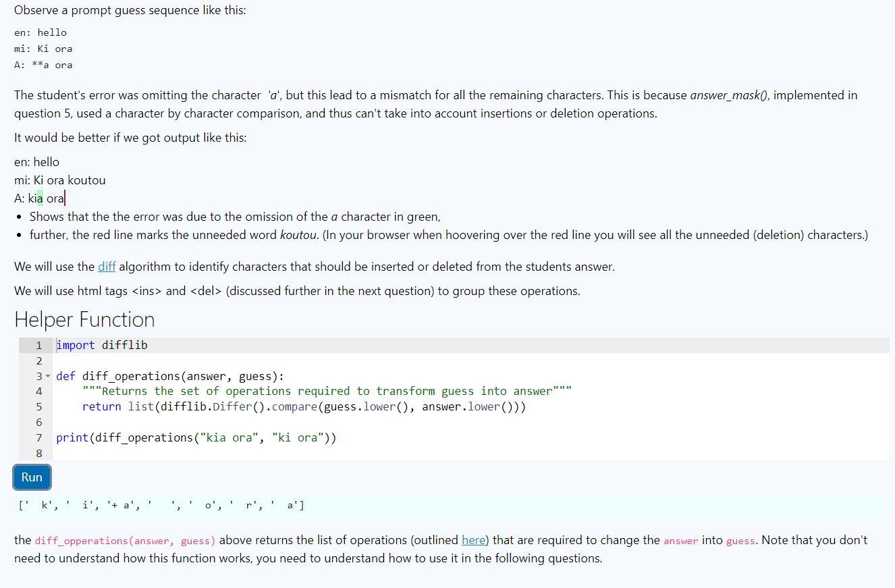Click the sentence about <ins> and <del> tags
This screenshot has width=895, height=588.
(297, 291)
